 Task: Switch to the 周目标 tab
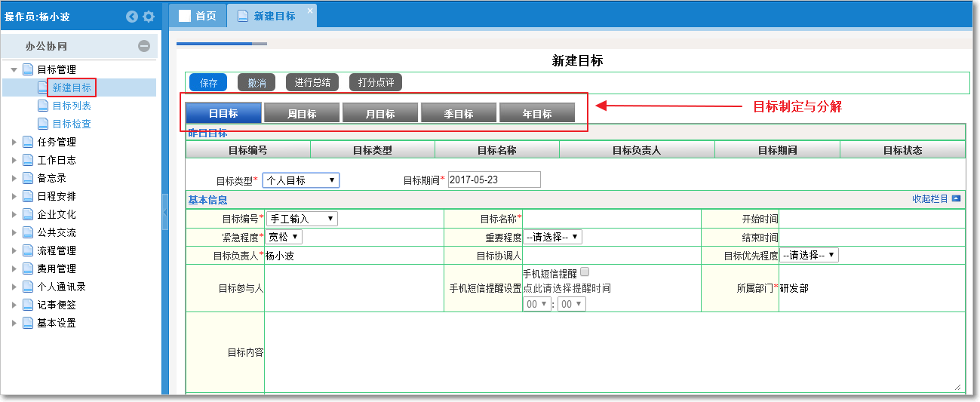302,114
